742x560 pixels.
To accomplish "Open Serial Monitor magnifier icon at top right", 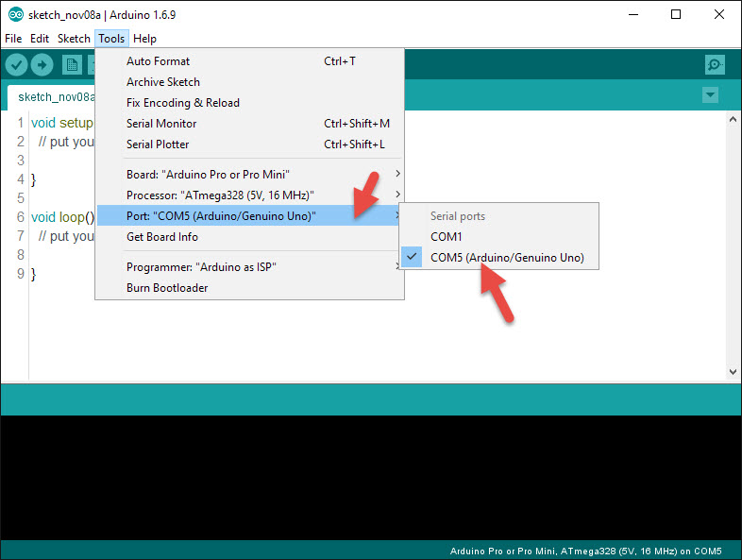I will tap(715, 64).
